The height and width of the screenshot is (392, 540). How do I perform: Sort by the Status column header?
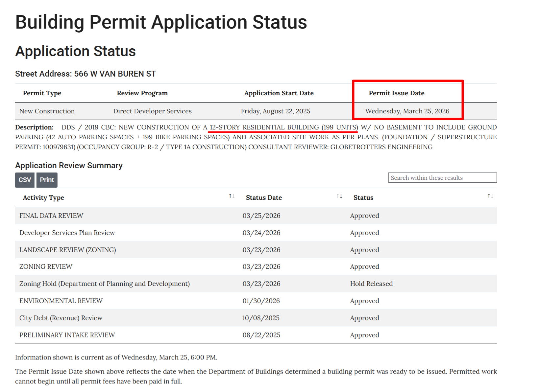(363, 197)
